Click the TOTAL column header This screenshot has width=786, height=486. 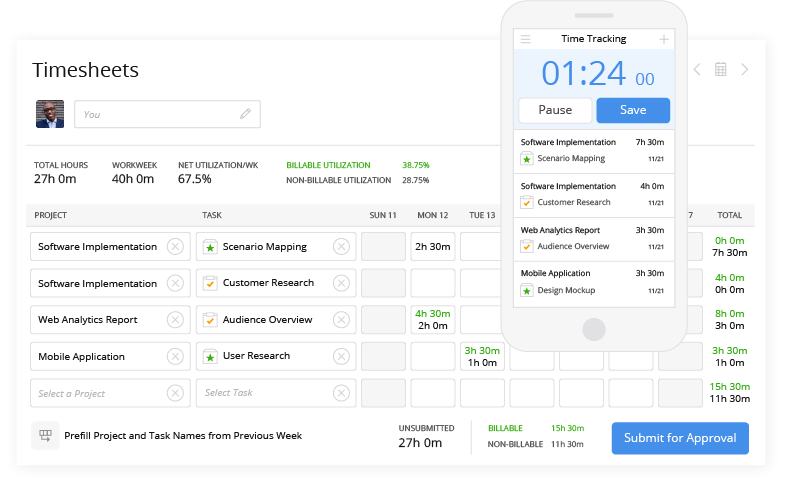tap(729, 215)
